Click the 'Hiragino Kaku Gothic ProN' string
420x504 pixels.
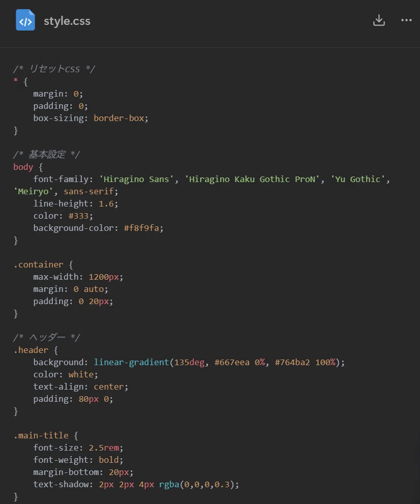point(252,180)
